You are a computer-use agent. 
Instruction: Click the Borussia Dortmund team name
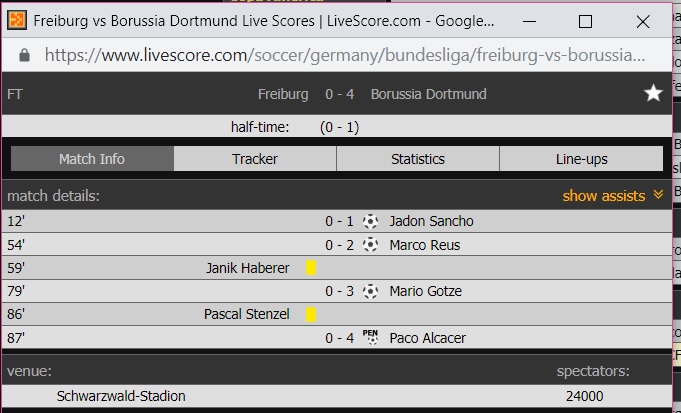[x=428, y=94]
